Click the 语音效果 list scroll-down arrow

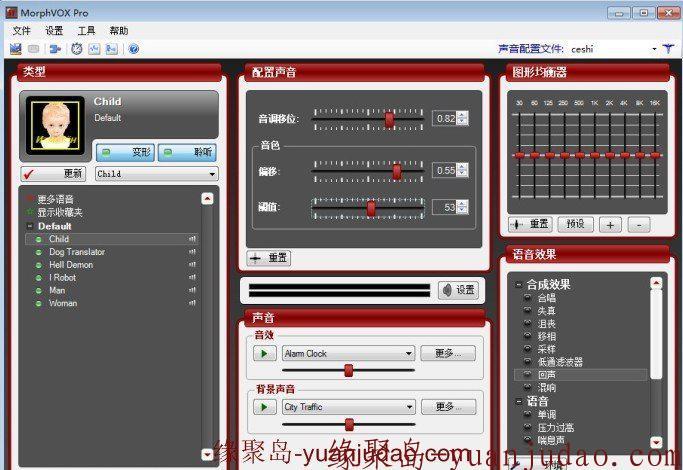(x=656, y=443)
